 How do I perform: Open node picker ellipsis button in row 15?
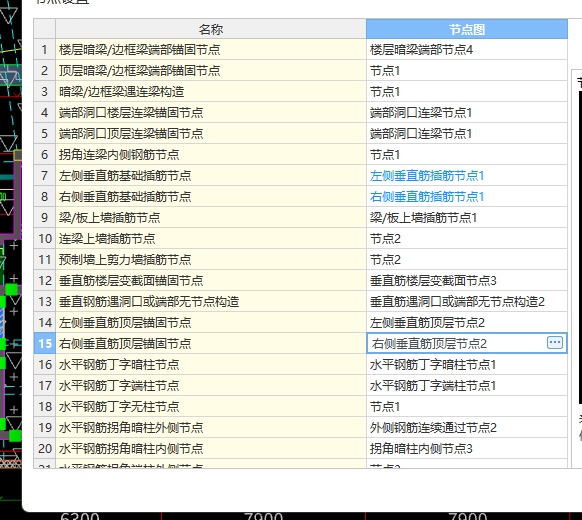(555, 343)
